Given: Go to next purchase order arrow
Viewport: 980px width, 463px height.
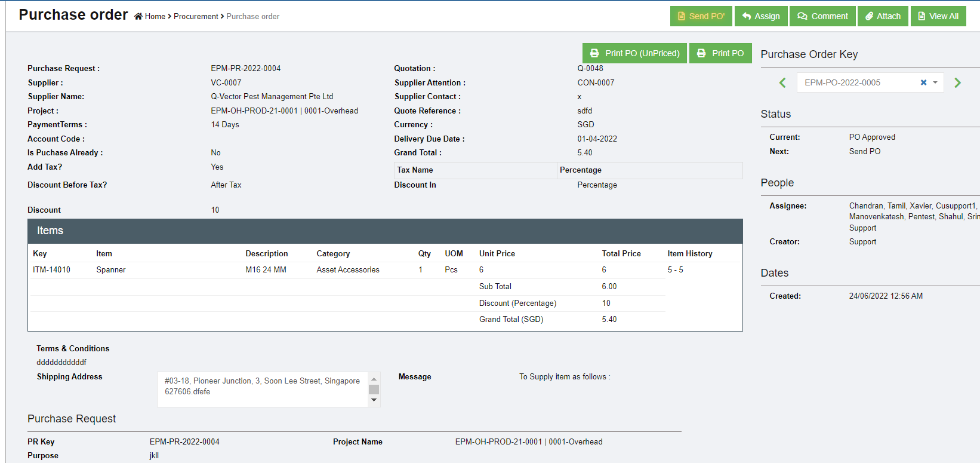Looking at the screenshot, I should tap(957, 83).
